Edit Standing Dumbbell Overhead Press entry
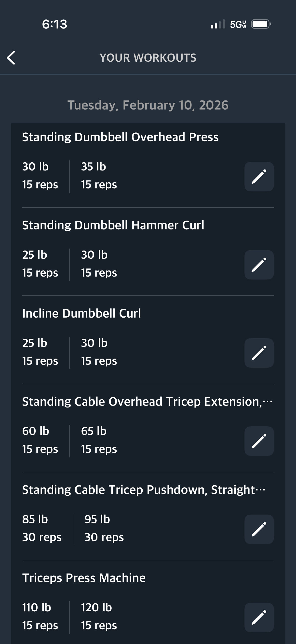296x644 pixels. pos(259,177)
